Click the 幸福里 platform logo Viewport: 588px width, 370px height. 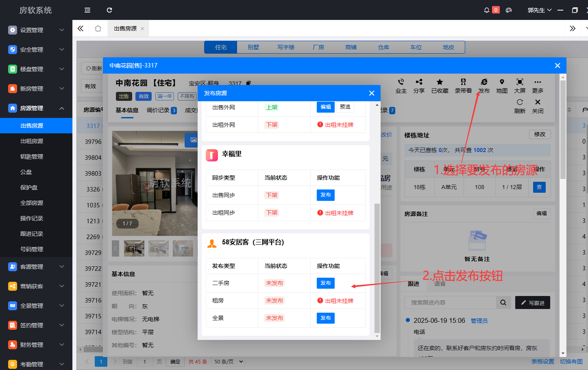(x=212, y=155)
